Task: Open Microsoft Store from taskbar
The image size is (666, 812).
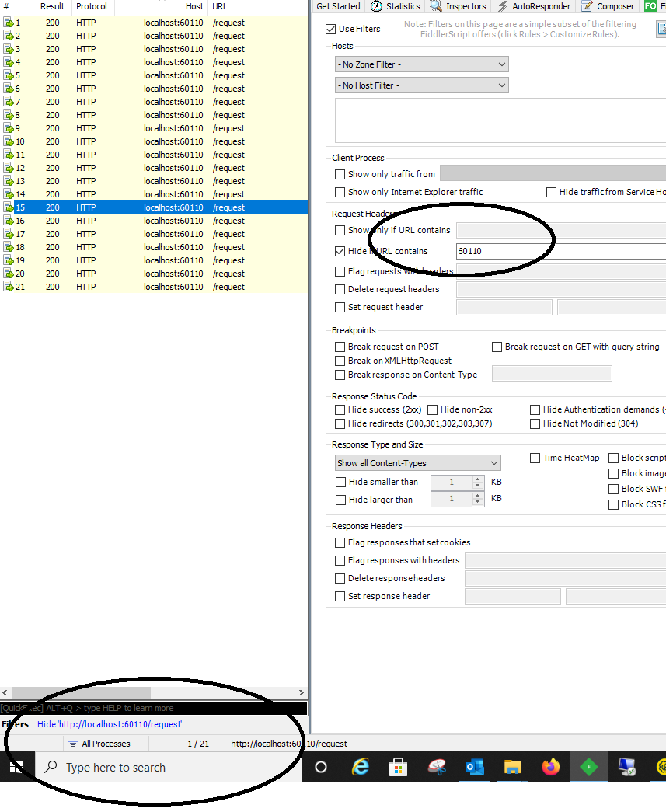Action: click(398, 767)
